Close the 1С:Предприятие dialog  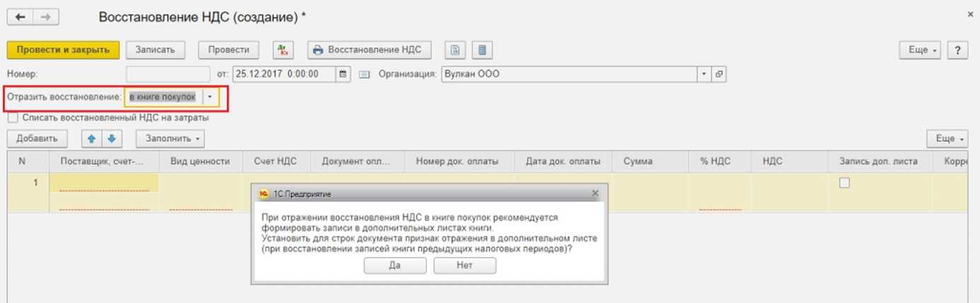click(595, 193)
